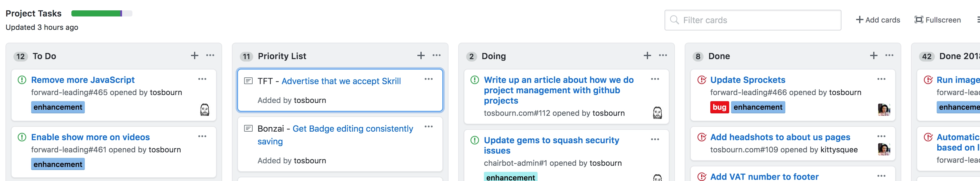The width and height of the screenshot is (980, 181).
Task: Click open issue icon on github article card
Action: [x=475, y=80]
